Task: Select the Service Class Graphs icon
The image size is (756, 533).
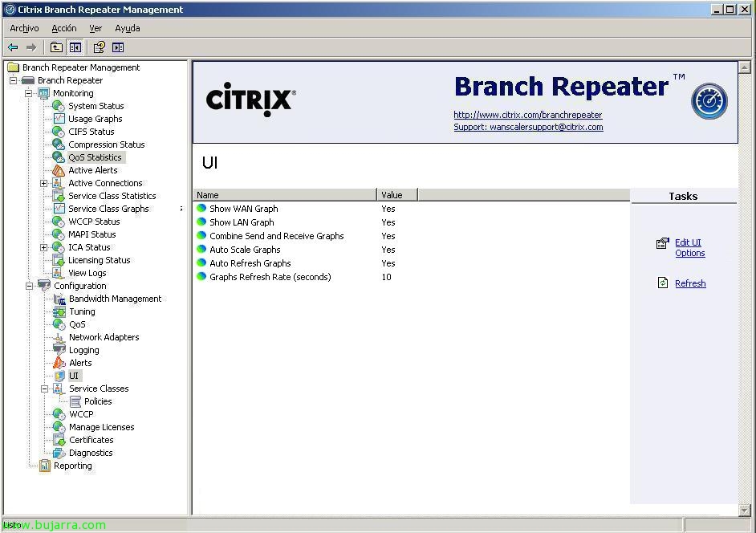Action: pyautogui.click(x=59, y=209)
